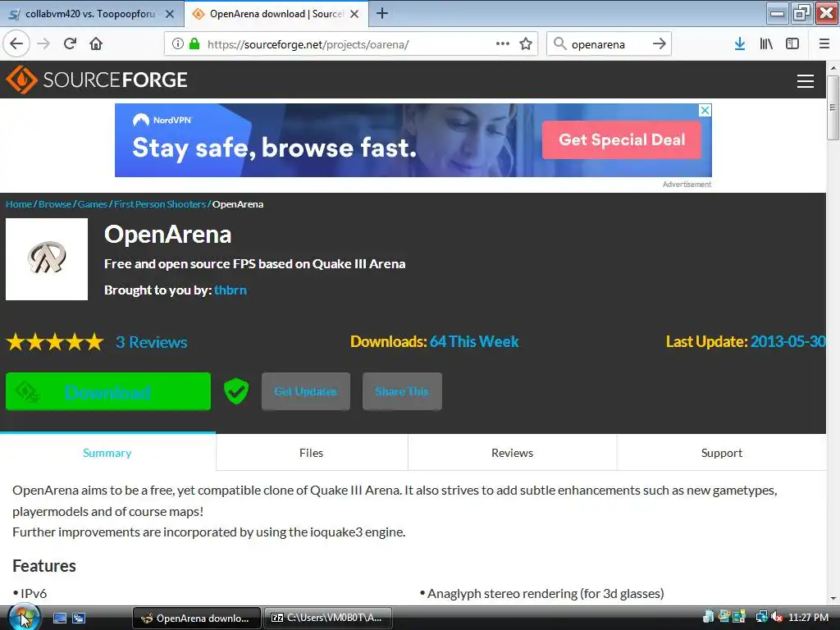Submit the openarena search arrow
The width and height of the screenshot is (840, 630).
click(660, 44)
